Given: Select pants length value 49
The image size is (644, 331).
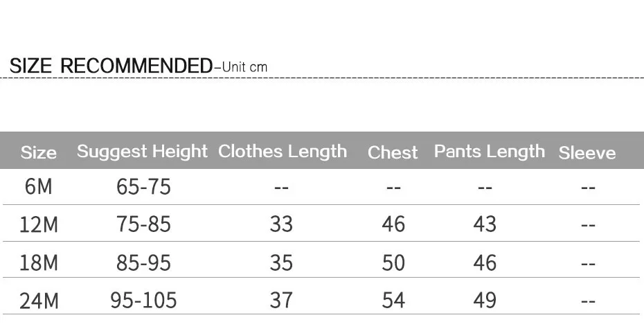Looking at the screenshot, I should (x=485, y=301).
